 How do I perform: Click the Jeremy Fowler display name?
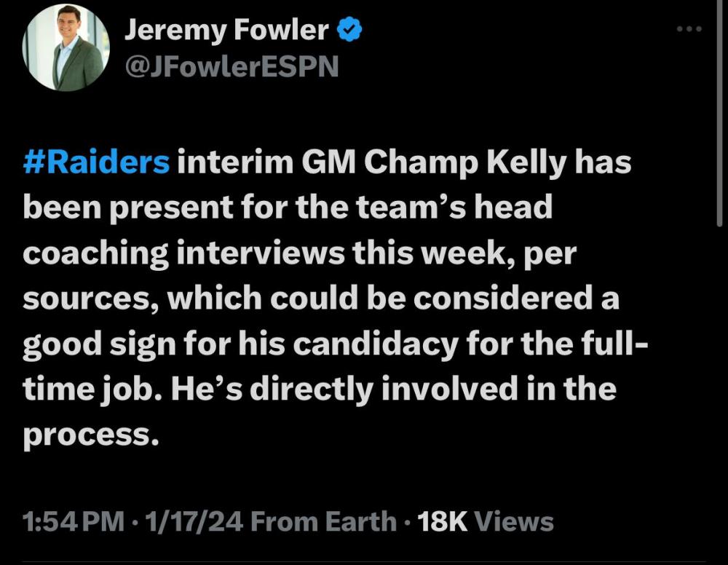(x=226, y=31)
